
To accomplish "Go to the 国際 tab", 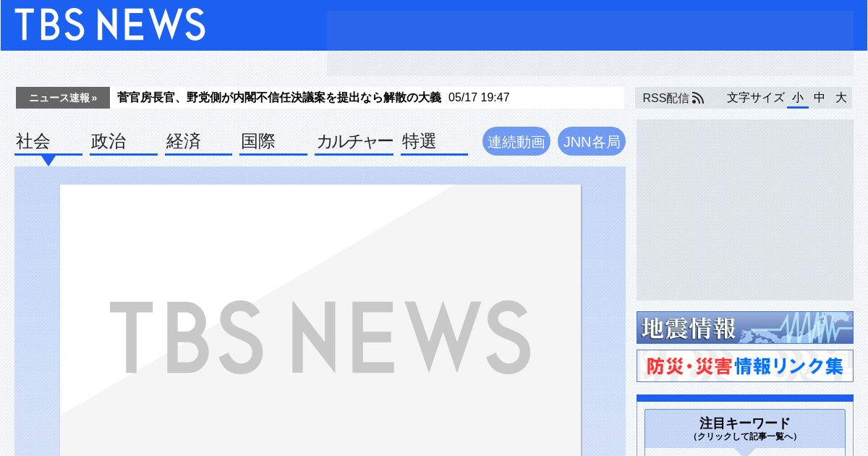I will [273, 142].
